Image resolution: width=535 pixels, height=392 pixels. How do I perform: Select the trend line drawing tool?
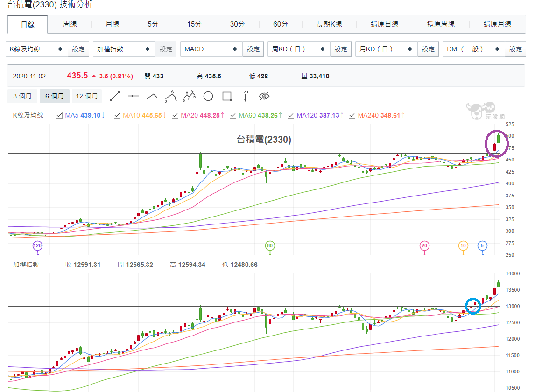pyautogui.click(x=115, y=96)
